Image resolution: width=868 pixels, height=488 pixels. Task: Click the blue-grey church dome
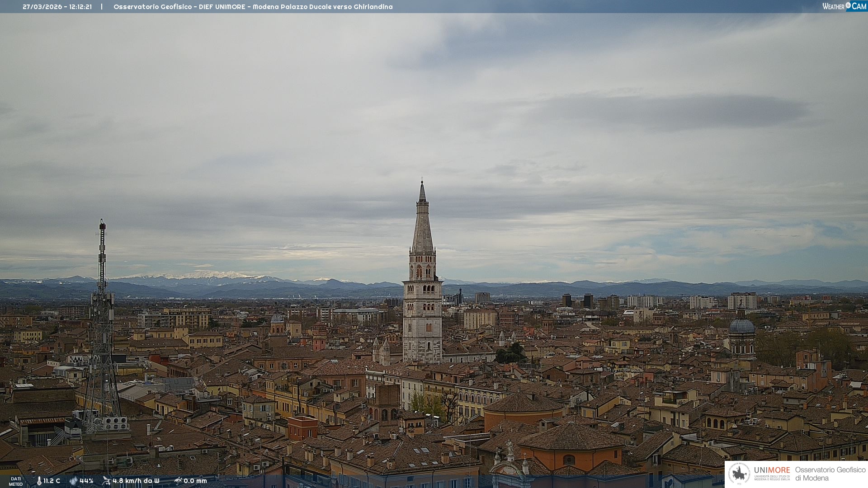tap(741, 326)
